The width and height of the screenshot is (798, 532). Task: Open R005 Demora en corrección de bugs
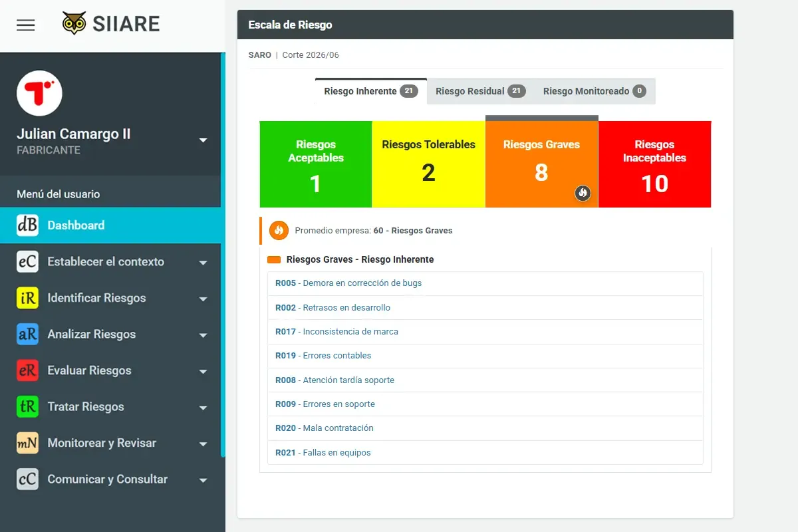click(485, 283)
